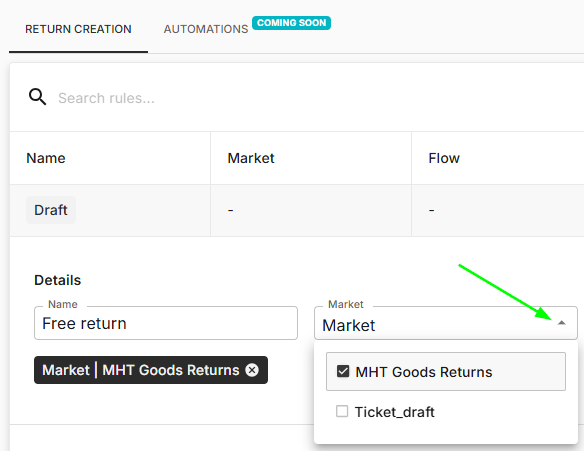Click the Details section heading

57,280
